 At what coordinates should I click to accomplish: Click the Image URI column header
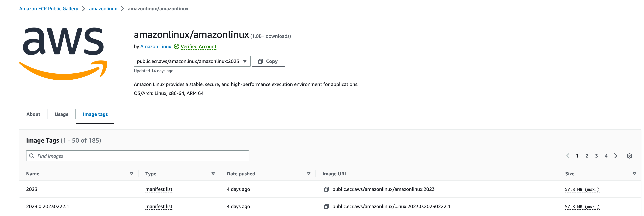click(334, 174)
